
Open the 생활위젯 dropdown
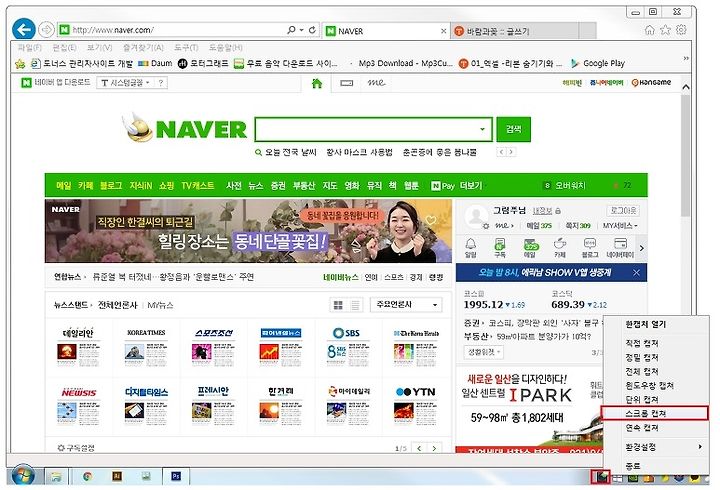coord(484,352)
